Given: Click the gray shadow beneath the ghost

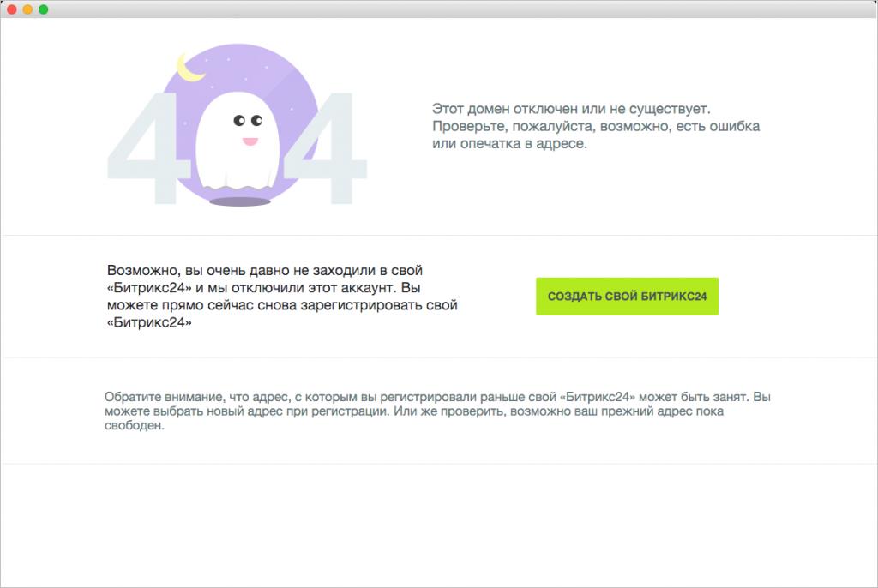Looking at the screenshot, I should (240, 202).
